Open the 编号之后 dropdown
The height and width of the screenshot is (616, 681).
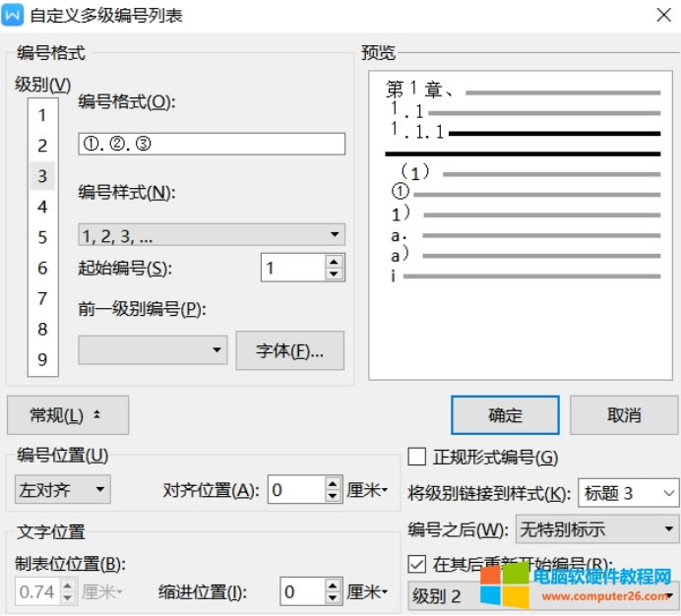click(x=596, y=529)
